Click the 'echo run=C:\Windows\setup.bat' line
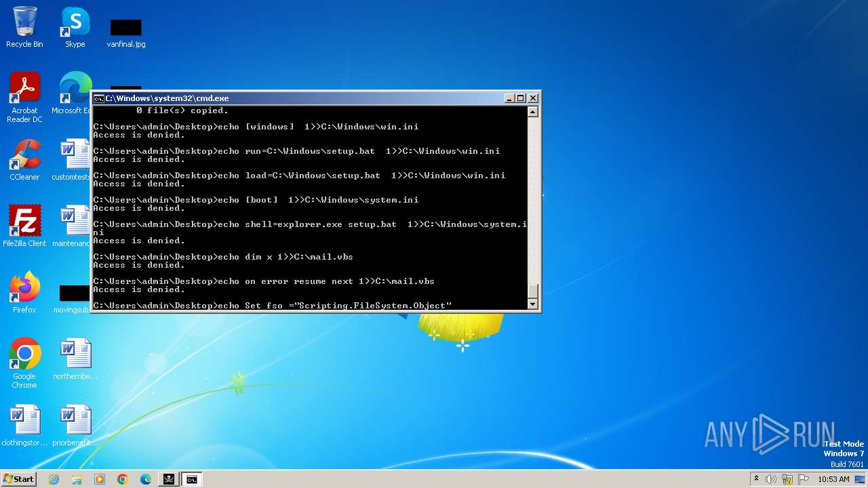868x488 pixels. 296,151
